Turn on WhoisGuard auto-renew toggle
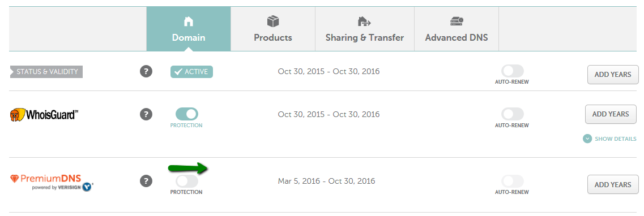The width and height of the screenshot is (644, 216). pos(512,114)
